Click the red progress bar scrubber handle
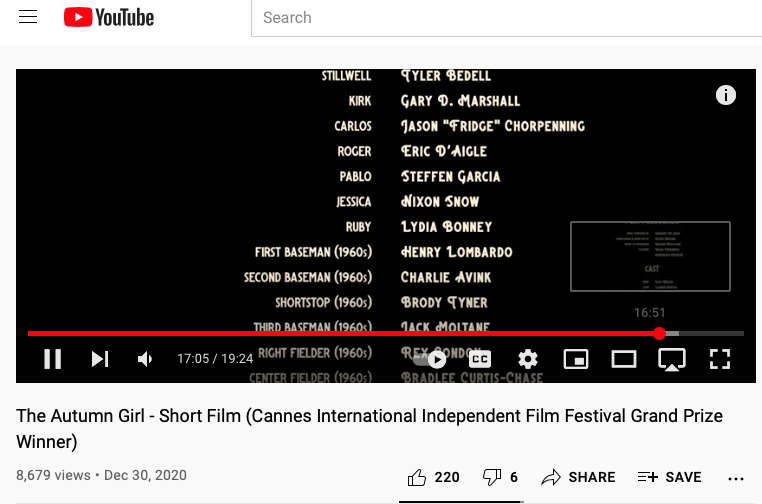Screen dimensions: 762x504 tap(659, 333)
